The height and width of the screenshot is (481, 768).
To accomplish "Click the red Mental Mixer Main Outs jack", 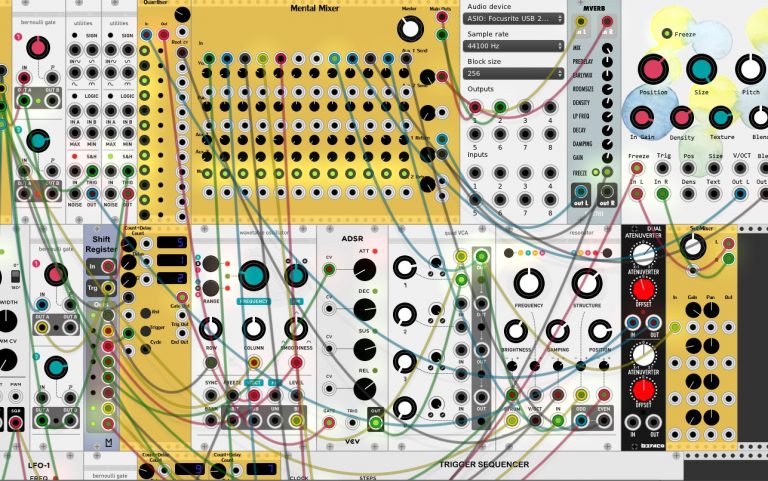I will click(442, 18).
